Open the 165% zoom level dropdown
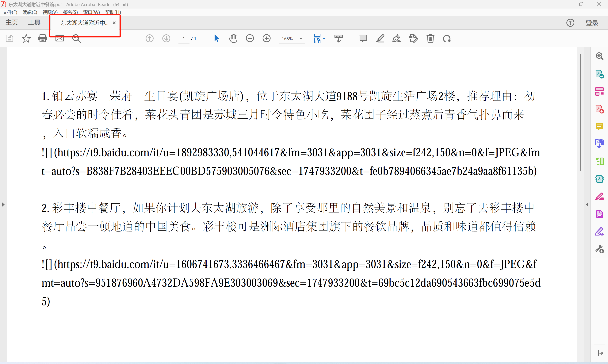The width and height of the screenshot is (608, 364). click(301, 39)
